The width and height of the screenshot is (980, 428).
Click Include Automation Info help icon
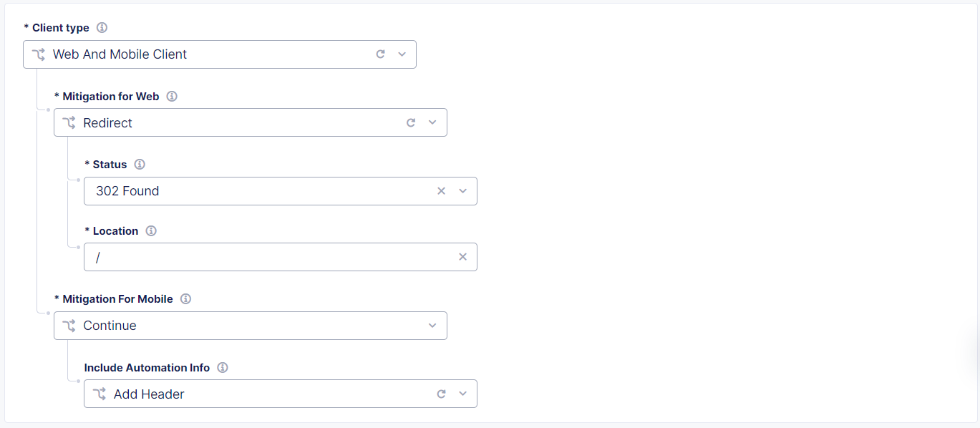click(223, 368)
